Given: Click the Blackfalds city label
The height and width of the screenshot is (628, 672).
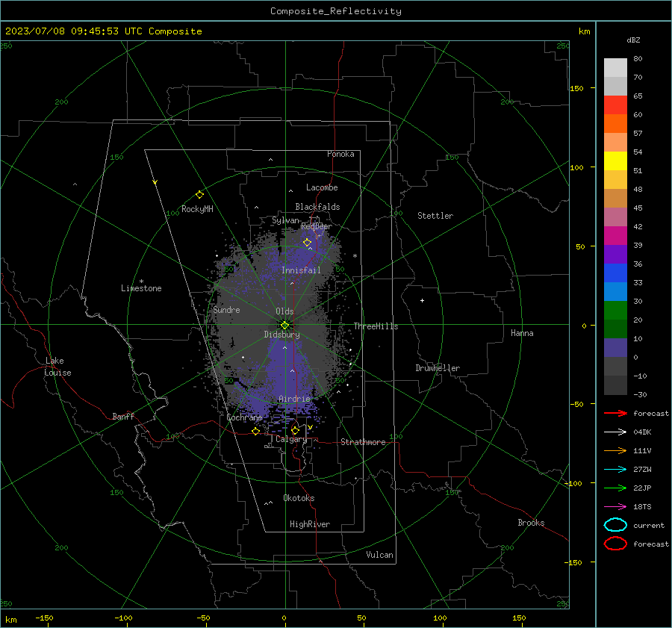Looking at the screenshot, I should point(317,207).
